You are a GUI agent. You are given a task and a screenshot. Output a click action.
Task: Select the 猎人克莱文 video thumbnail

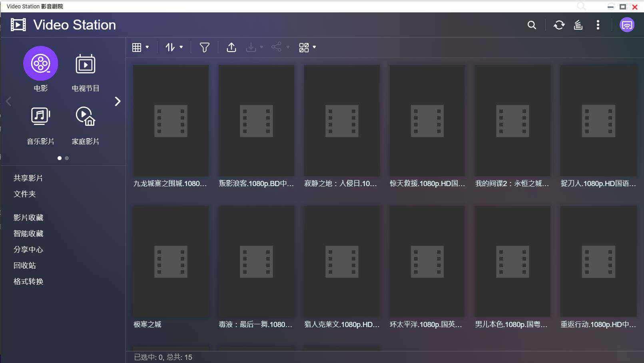342,262
